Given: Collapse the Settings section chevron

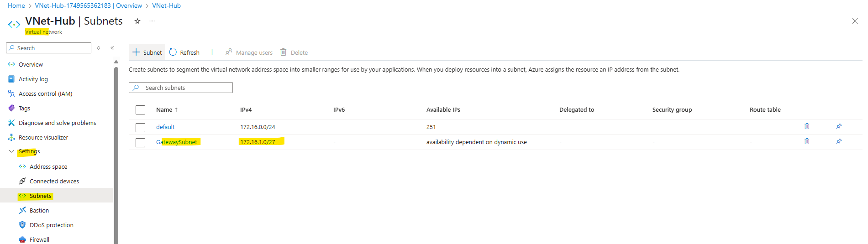Looking at the screenshot, I should (x=11, y=151).
